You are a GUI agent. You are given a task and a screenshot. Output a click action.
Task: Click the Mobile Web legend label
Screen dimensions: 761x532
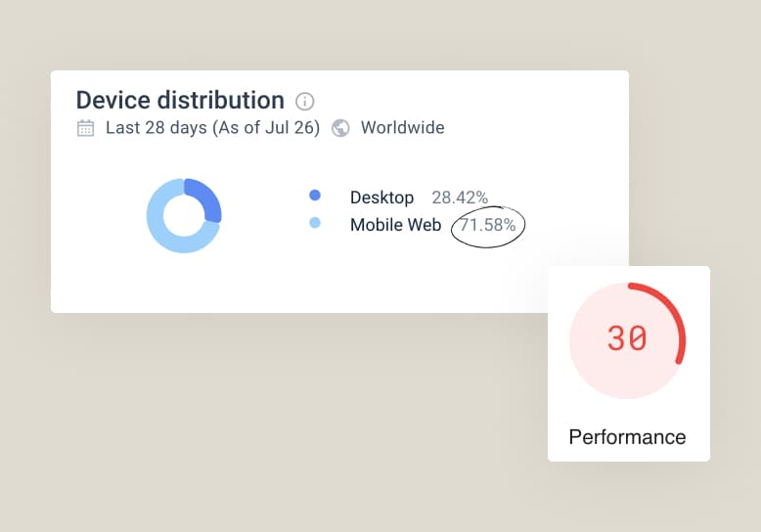(395, 226)
